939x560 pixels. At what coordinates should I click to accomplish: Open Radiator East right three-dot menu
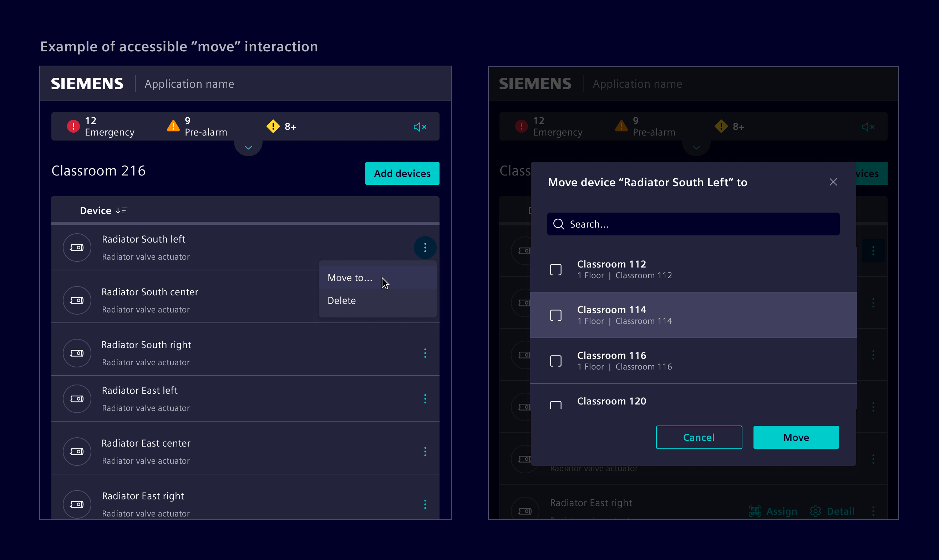425,504
